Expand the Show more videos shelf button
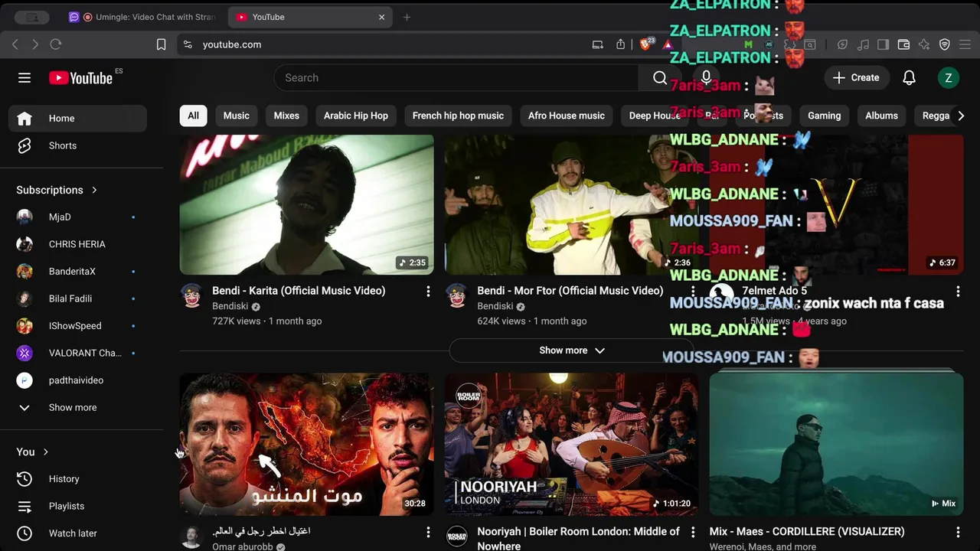The image size is (980, 551). (571, 350)
